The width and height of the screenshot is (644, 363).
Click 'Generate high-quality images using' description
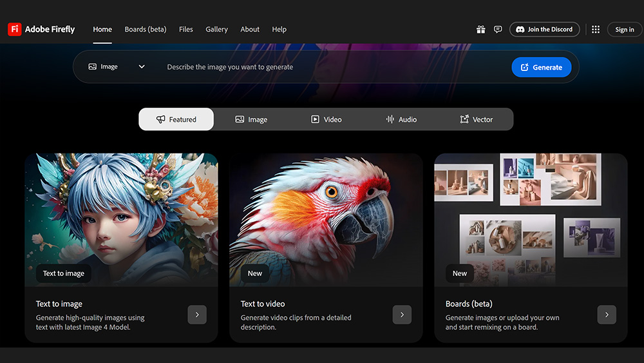[x=90, y=318]
